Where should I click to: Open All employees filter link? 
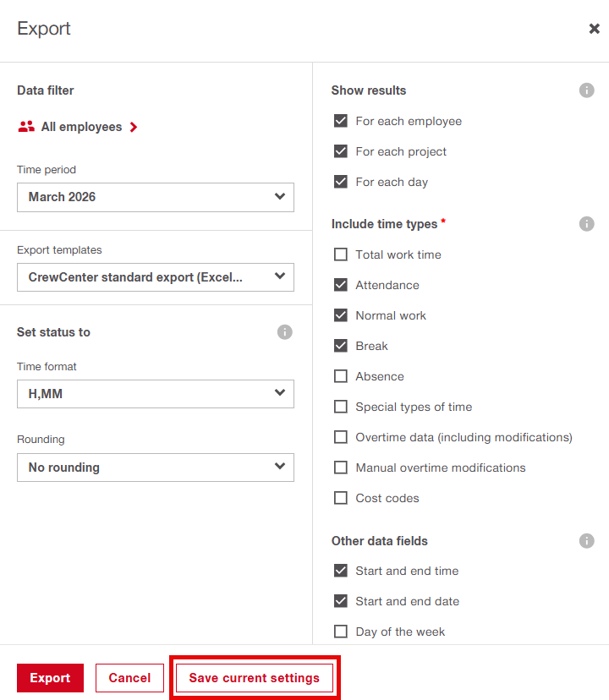pyautogui.click(x=81, y=127)
